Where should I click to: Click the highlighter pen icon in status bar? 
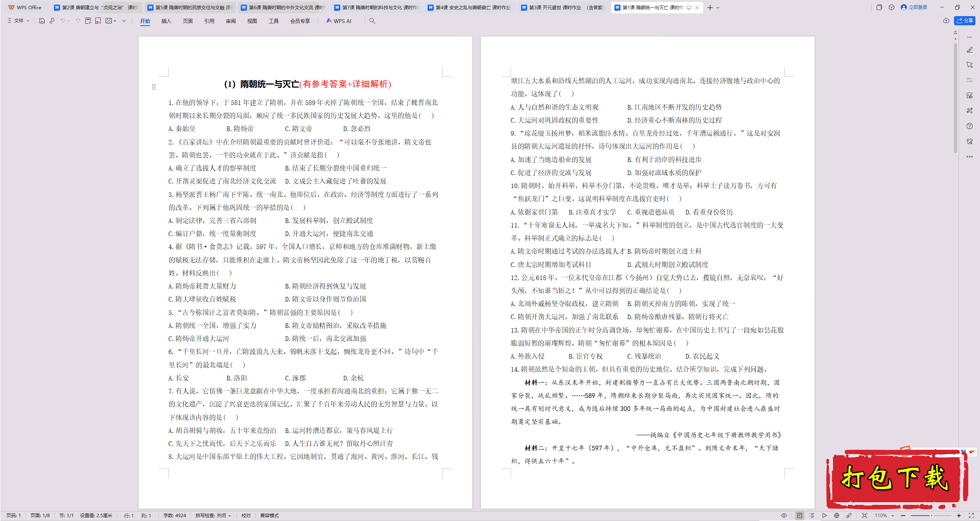pyautogui.click(x=849, y=516)
